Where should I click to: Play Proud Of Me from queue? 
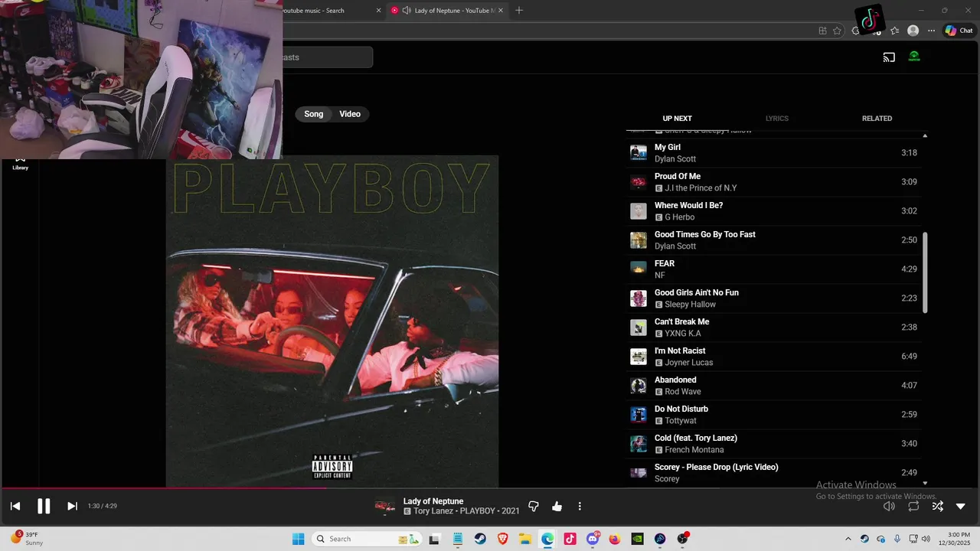click(773, 182)
